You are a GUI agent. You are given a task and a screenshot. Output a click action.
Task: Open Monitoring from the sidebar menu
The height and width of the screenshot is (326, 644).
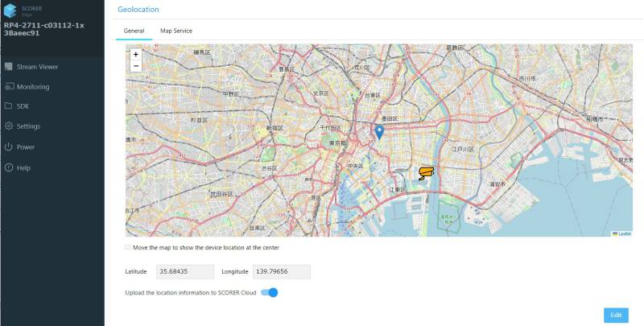33,87
